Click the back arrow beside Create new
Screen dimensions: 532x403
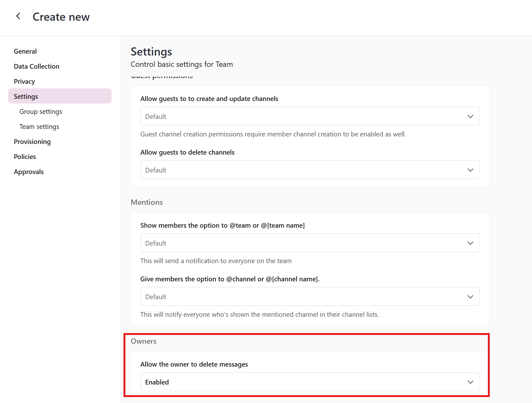point(18,16)
